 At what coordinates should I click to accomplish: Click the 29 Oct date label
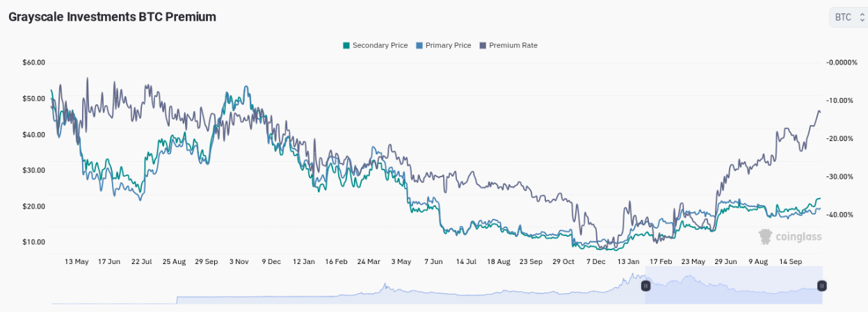(563, 262)
